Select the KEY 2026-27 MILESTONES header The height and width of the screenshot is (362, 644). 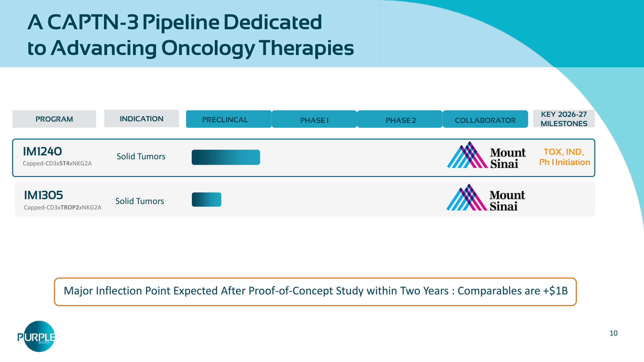click(x=564, y=119)
